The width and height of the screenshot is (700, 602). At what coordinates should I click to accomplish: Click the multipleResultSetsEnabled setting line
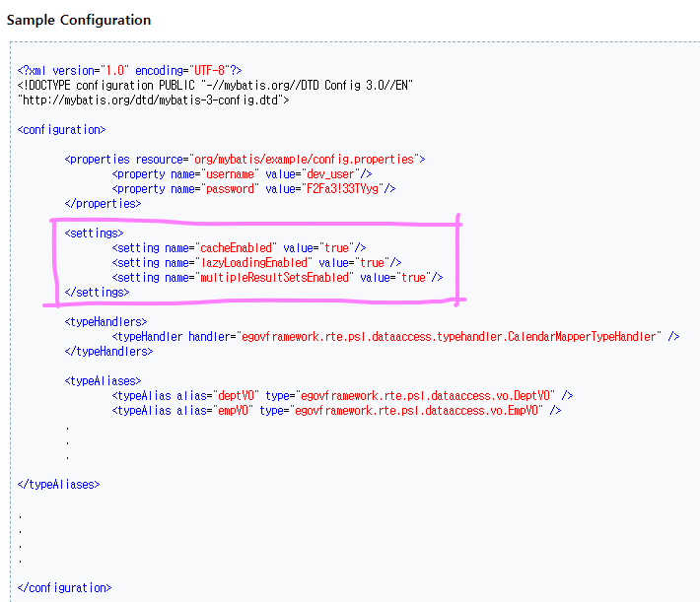click(277, 278)
